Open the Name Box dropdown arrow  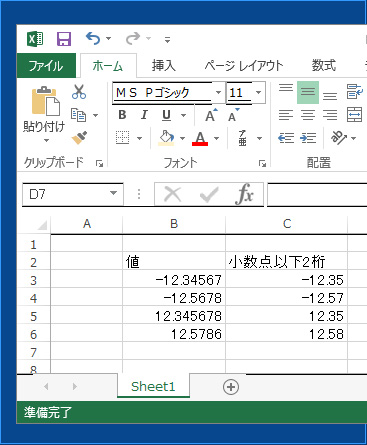[113, 193]
